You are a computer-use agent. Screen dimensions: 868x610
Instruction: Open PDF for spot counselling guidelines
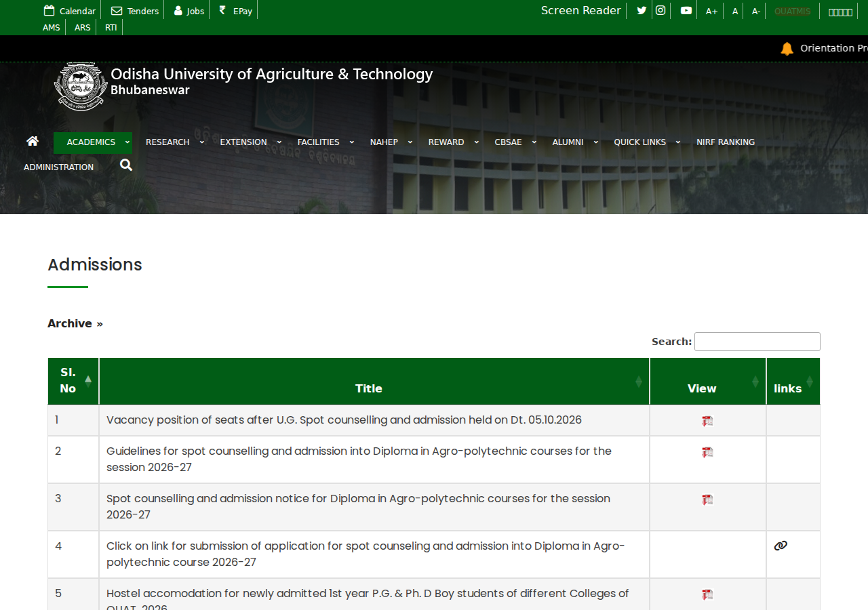708,452
